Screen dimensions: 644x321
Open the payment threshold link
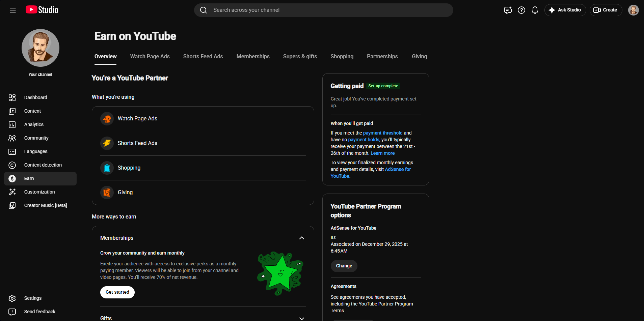point(383,133)
